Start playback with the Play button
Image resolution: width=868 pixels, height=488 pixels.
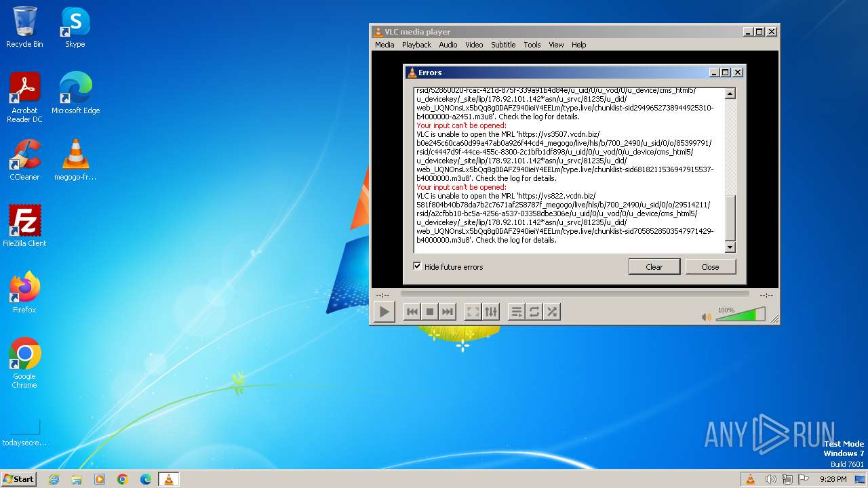click(384, 312)
